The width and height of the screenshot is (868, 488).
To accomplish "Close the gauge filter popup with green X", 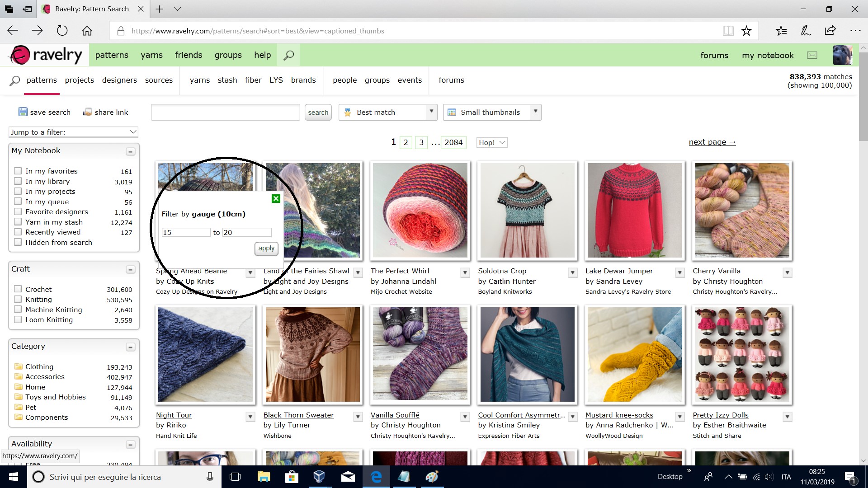I will tap(275, 198).
